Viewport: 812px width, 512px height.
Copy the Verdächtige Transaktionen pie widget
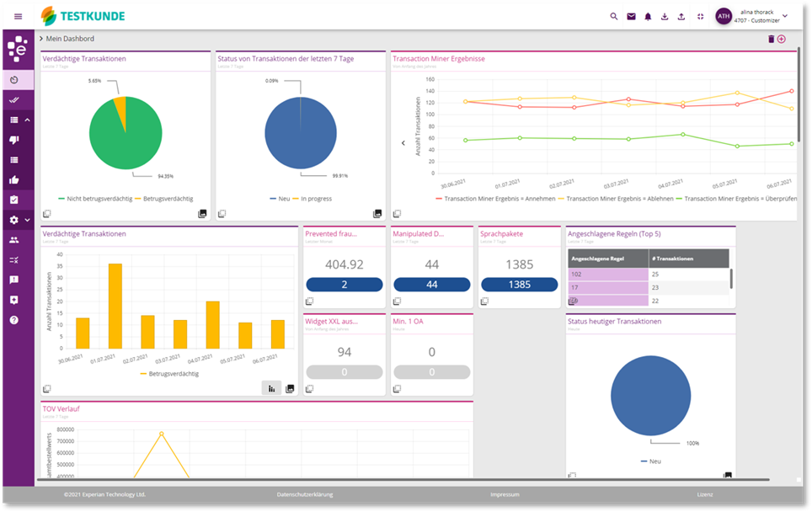[x=46, y=213]
